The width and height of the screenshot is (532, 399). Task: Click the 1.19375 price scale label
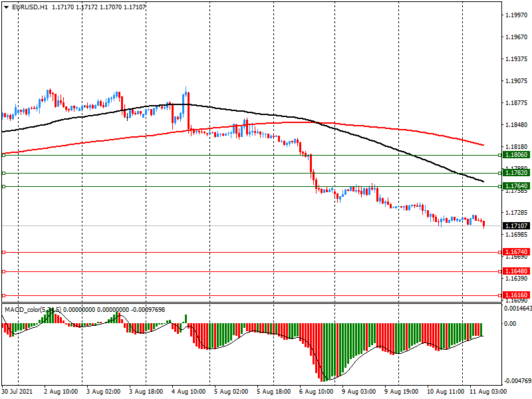[517, 59]
